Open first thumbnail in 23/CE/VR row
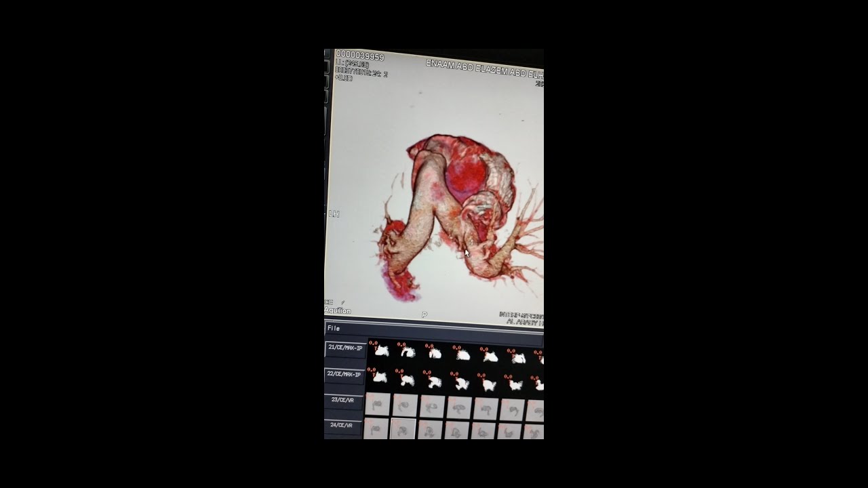The image size is (868, 488). 378,404
